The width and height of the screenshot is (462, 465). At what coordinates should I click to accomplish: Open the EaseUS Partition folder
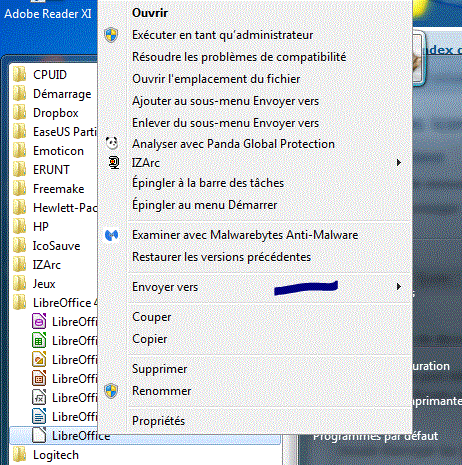pyautogui.click(x=65, y=132)
